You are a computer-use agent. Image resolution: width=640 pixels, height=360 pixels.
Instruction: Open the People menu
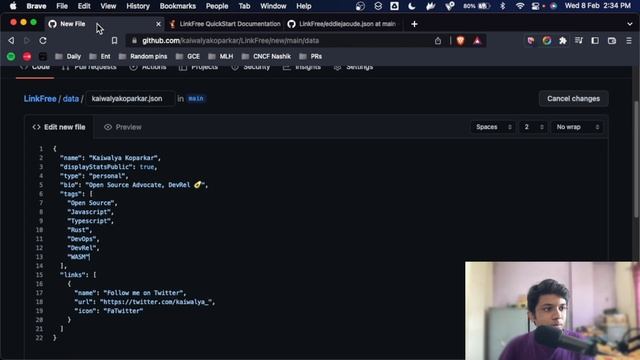[x=217, y=6]
